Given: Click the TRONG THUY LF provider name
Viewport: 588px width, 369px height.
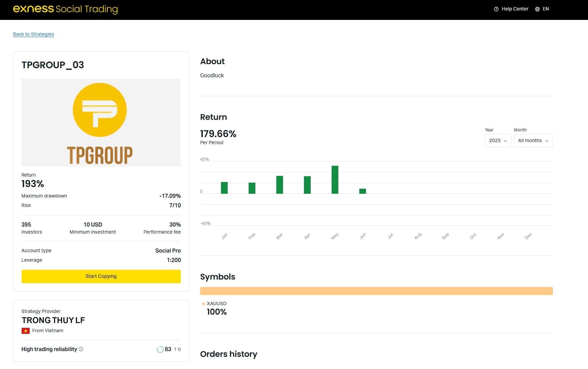Looking at the screenshot, I should click(53, 320).
